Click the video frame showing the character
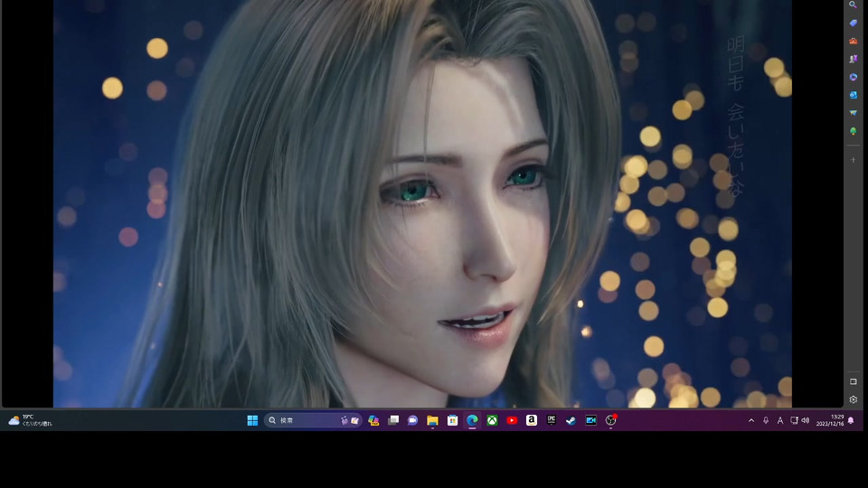868x488 pixels. click(x=422, y=203)
